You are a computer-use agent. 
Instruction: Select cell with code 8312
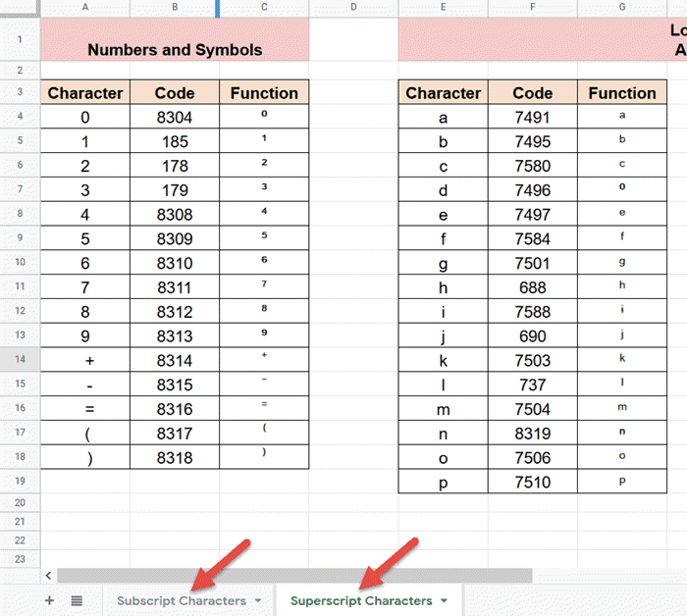pos(175,311)
